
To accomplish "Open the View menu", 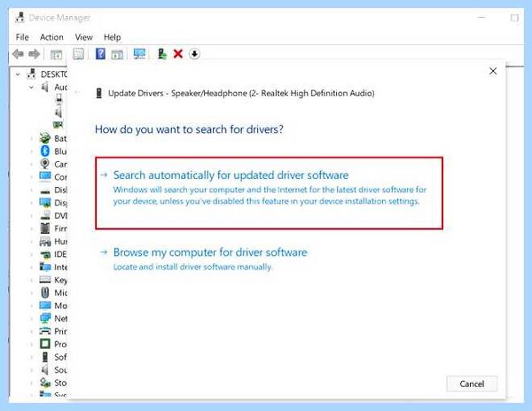I will [84, 37].
